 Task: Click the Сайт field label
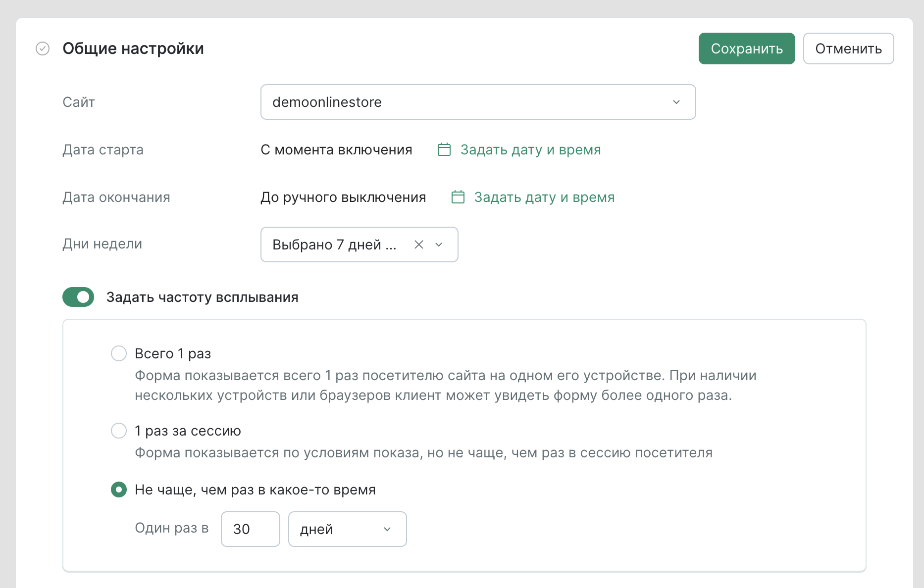[x=79, y=102]
